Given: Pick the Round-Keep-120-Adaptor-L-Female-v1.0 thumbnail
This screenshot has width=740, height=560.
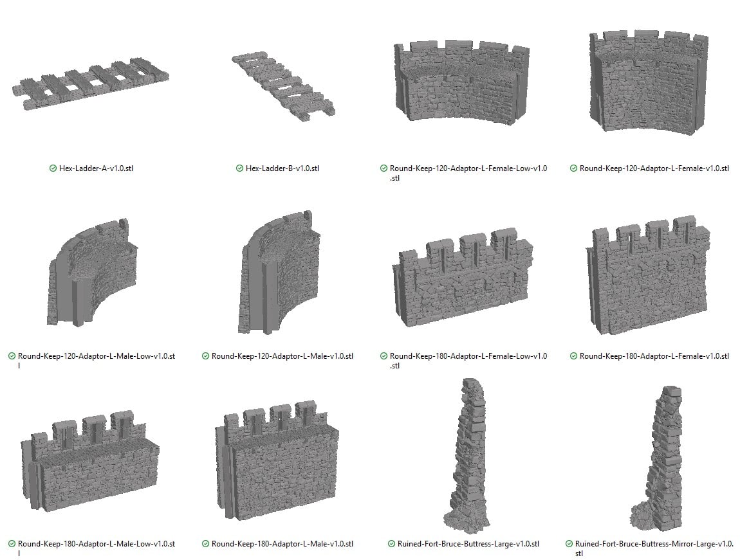Looking at the screenshot, I should pyautogui.click(x=649, y=80).
